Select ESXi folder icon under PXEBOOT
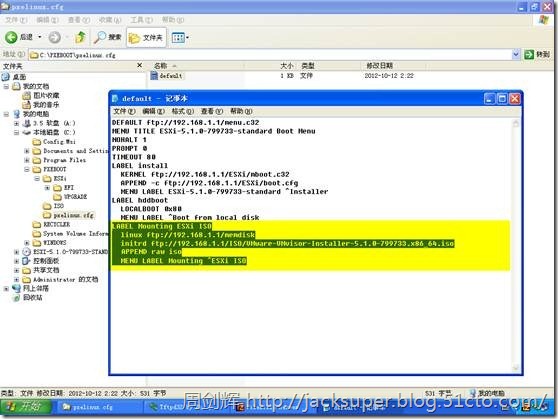558x419 pixels. 47,178
